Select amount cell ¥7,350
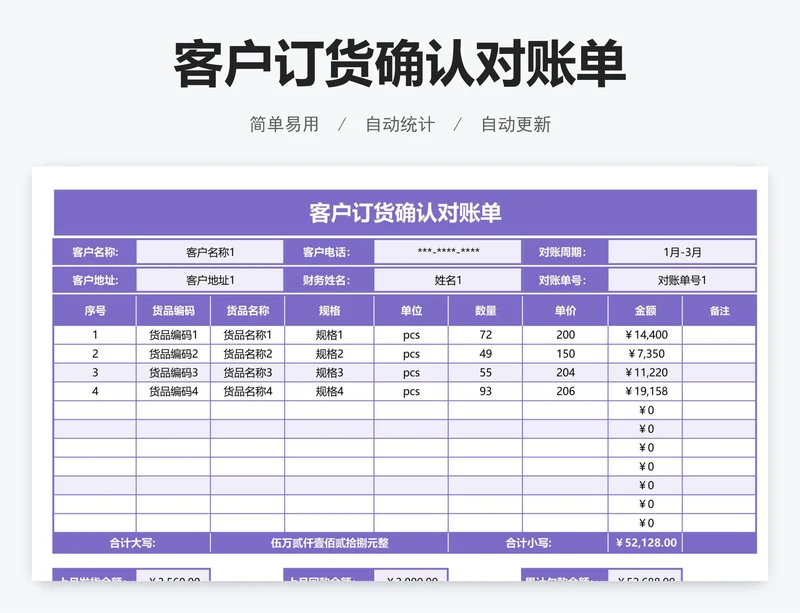The height and width of the screenshot is (613, 800). (645, 354)
